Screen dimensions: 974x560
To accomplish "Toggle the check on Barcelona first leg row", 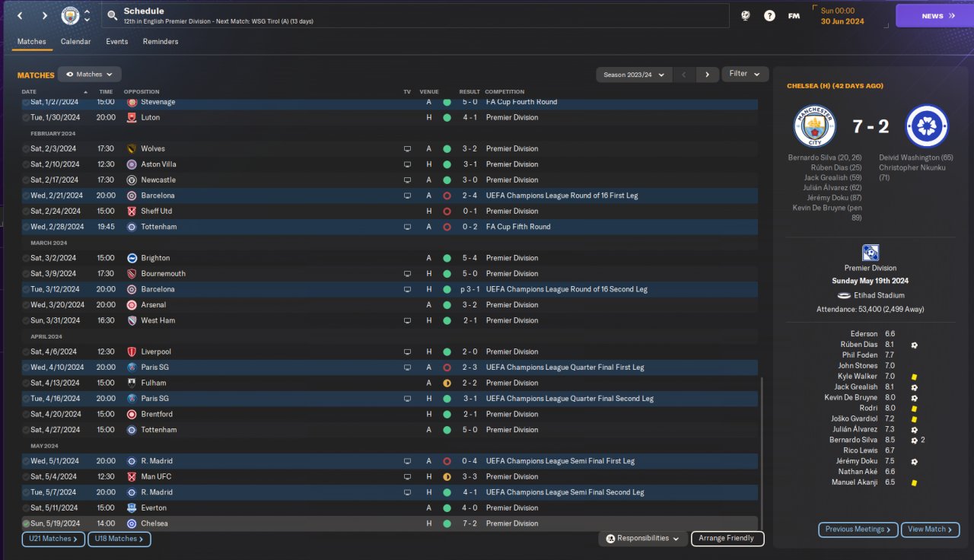I will pos(26,196).
